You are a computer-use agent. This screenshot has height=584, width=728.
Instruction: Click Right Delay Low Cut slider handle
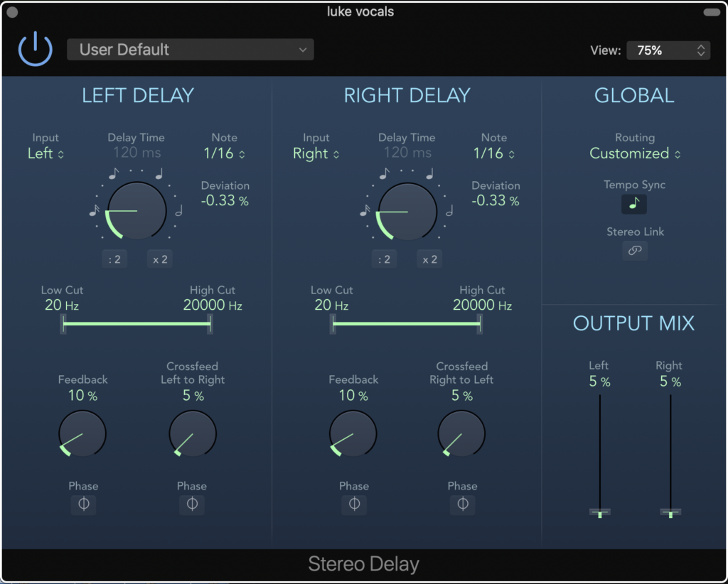[x=333, y=324]
